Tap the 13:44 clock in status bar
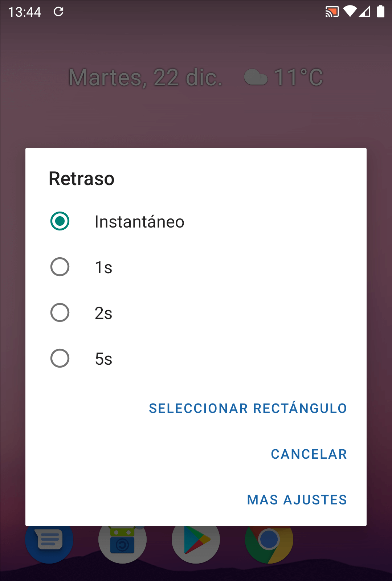The width and height of the screenshot is (392, 581). tap(25, 12)
